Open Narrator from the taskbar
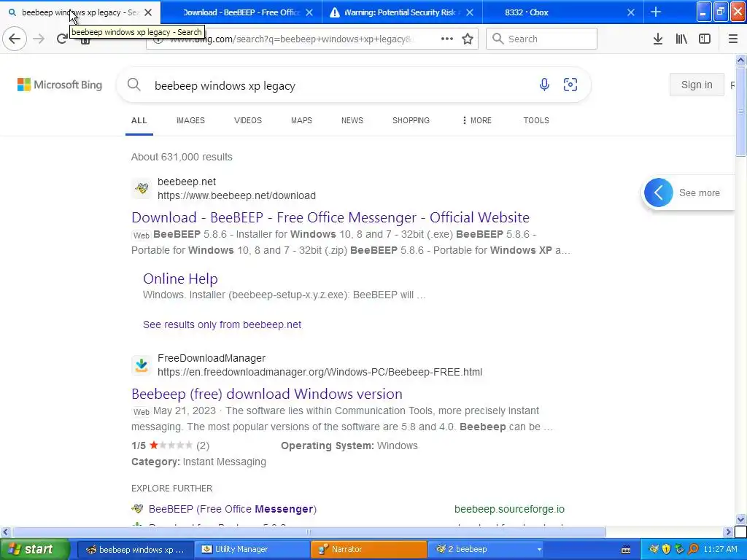 369,549
